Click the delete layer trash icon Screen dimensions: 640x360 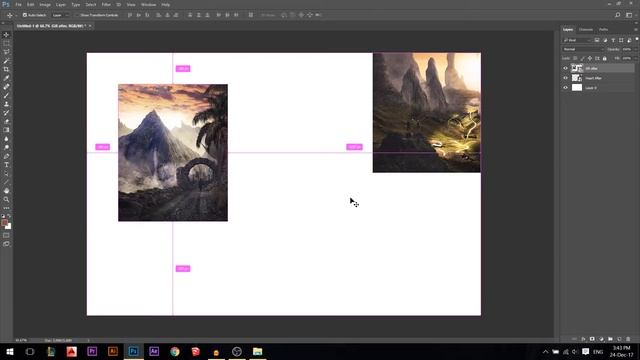tap(628, 339)
